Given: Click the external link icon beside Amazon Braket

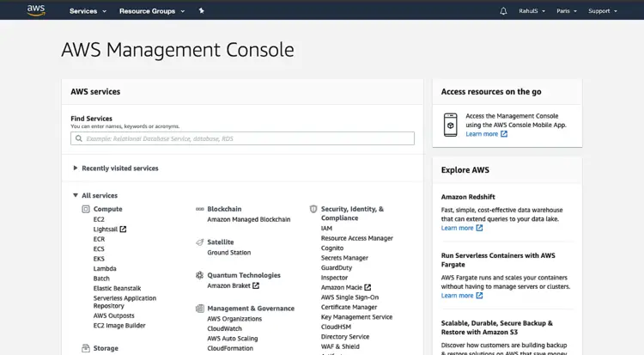Looking at the screenshot, I should click(256, 285).
